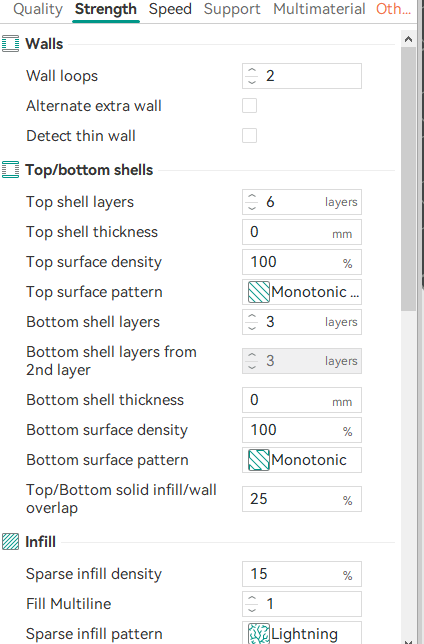Click the Top surface density field
Viewport: 424px width, 644px height.
pyautogui.click(x=302, y=262)
